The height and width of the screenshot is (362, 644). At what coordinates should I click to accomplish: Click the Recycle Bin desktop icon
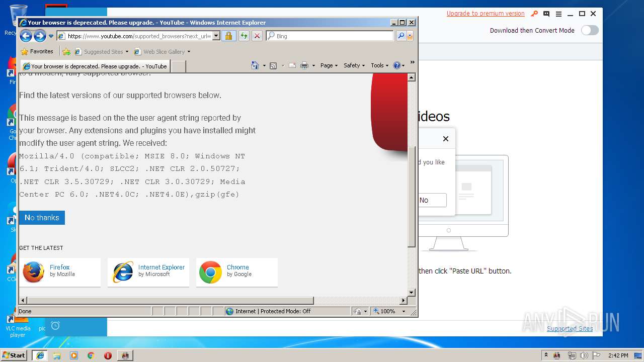[17, 20]
